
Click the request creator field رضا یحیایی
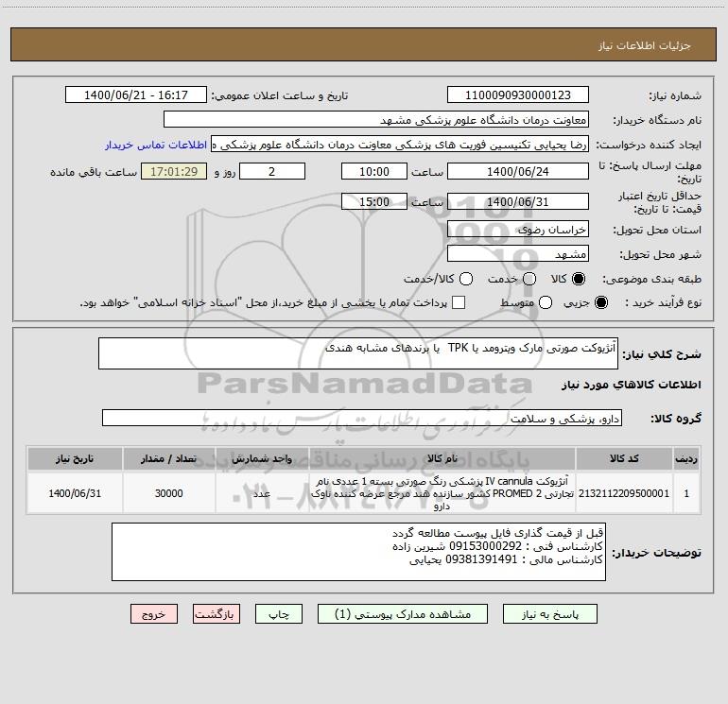(400, 145)
